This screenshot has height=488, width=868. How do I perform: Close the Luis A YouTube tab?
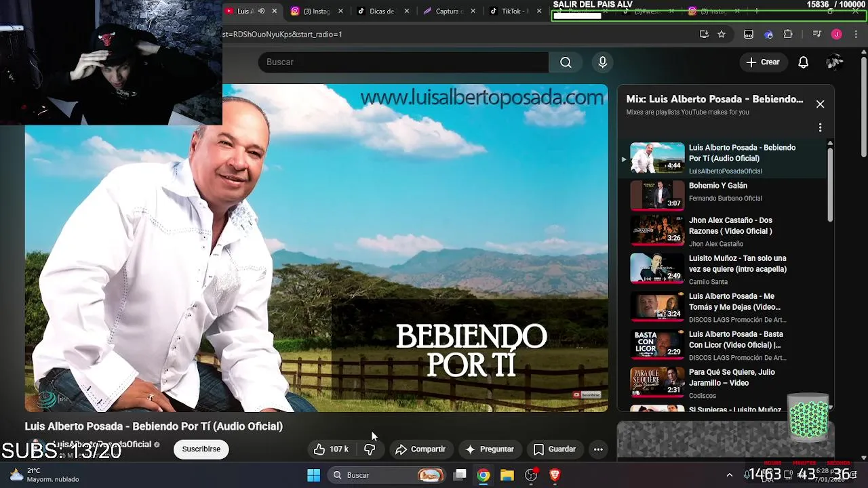(x=275, y=11)
